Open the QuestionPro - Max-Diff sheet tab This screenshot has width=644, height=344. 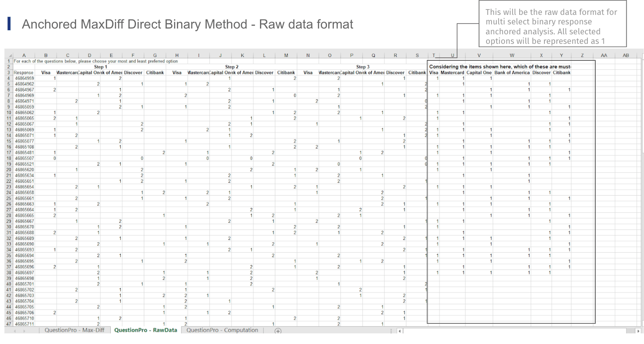pyautogui.click(x=74, y=330)
